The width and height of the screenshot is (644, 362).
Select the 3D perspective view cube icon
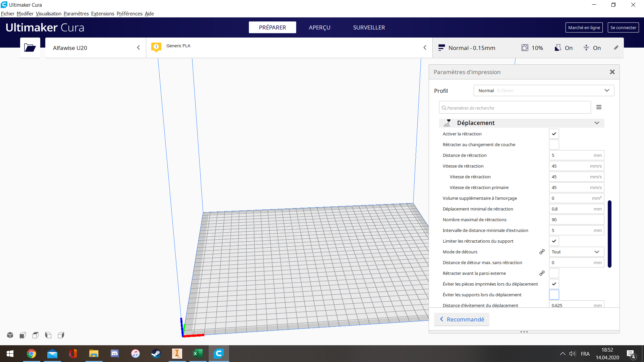coord(10,335)
